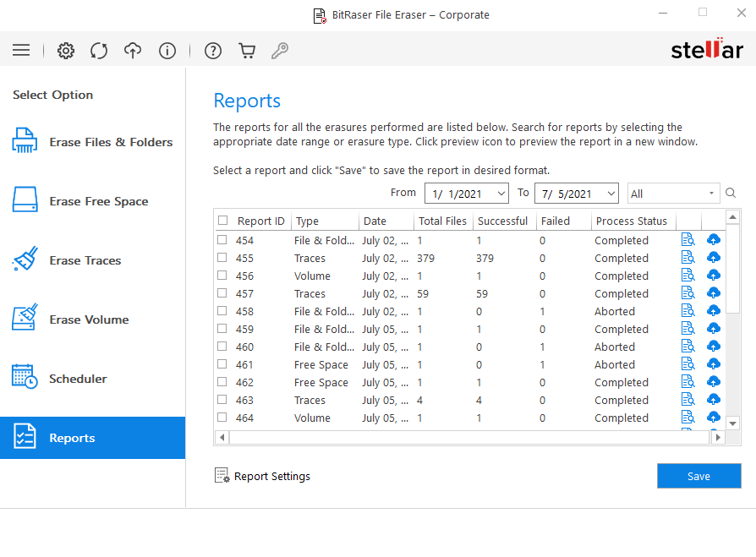
Task: Click the search magnifier beside All filter
Action: click(731, 194)
